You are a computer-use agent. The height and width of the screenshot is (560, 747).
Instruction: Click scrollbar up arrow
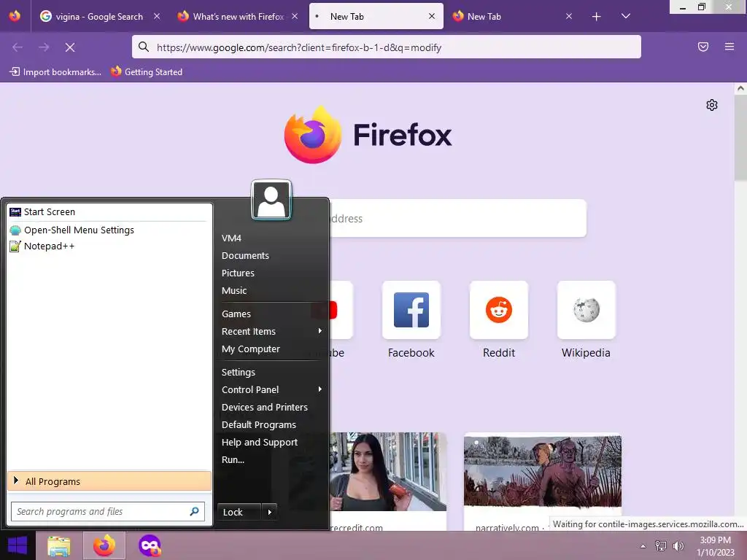(x=740, y=88)
